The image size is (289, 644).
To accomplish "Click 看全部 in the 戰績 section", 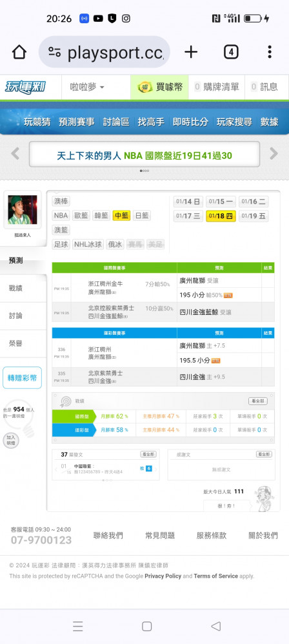I will click(257, 401).
